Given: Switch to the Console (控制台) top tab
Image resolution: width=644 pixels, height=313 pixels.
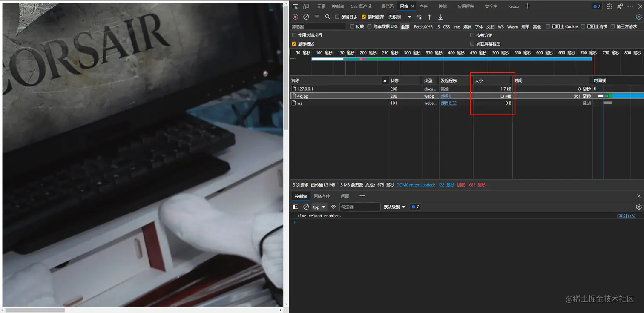Looking at the screenshot, I should click(x=338, y=6).
